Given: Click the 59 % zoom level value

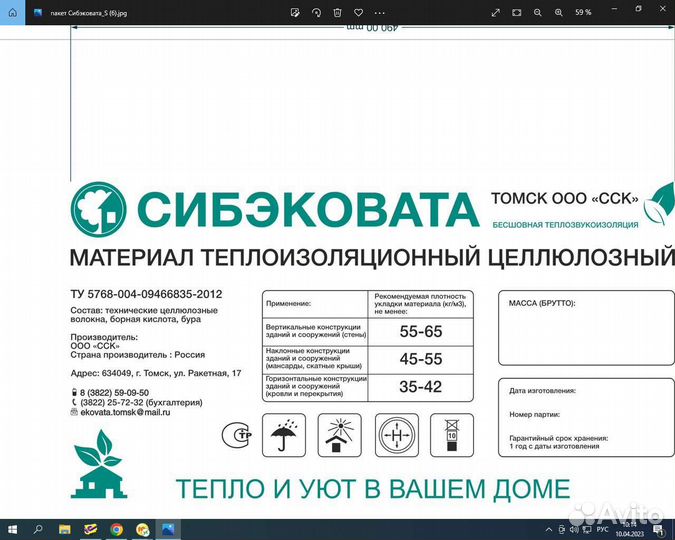Looking at the screenshot, I should pyautogui.click(x=583, y=12).
